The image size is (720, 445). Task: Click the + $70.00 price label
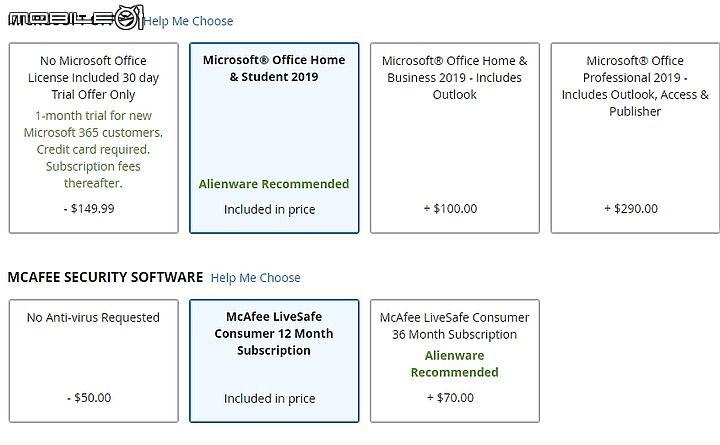coord(450,398)
